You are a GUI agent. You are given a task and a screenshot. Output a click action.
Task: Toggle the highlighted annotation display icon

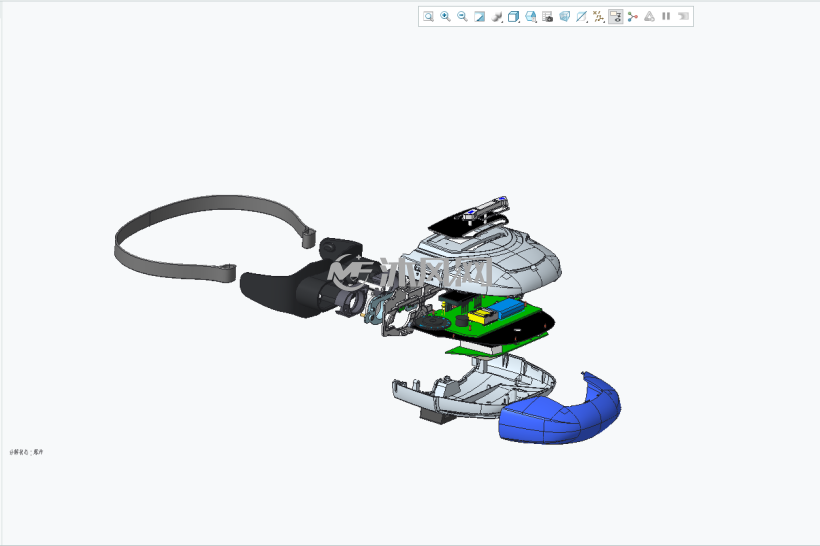[616, 17]
